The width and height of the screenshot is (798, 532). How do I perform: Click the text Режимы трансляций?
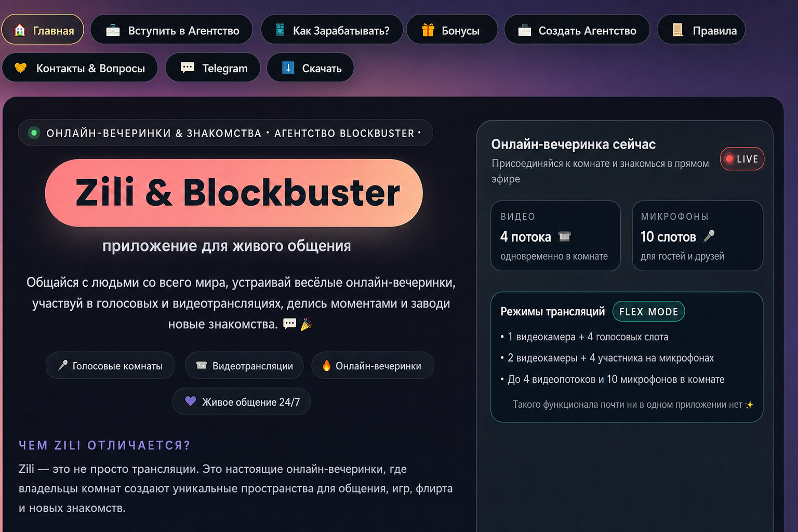[x=553, y=312]
